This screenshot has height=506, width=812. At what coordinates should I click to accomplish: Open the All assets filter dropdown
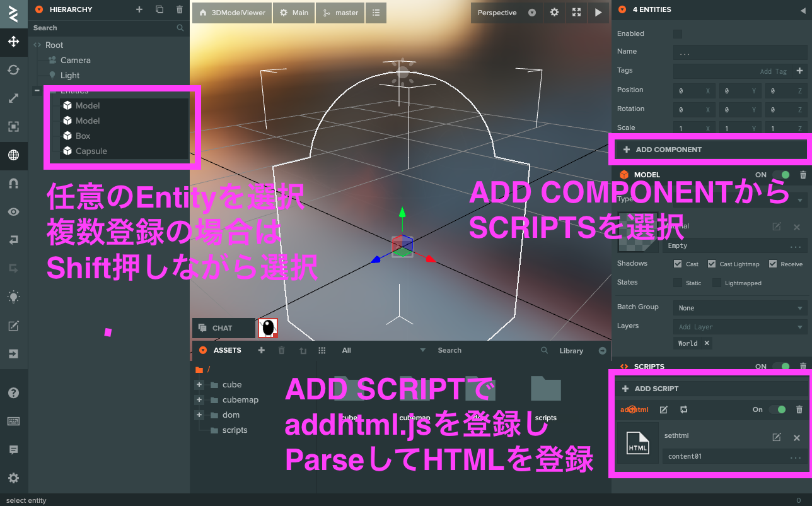(x=384, y=350)
